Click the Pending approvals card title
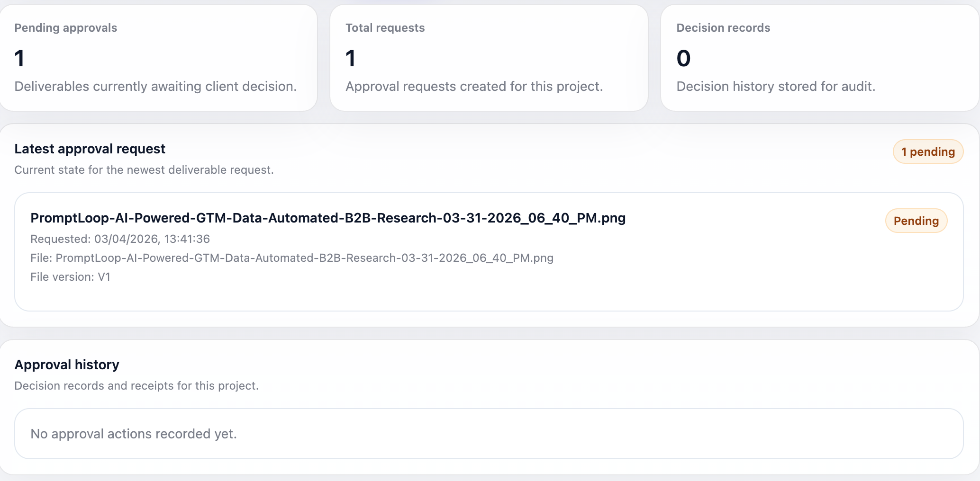980x481 pixels. point(65,28)
